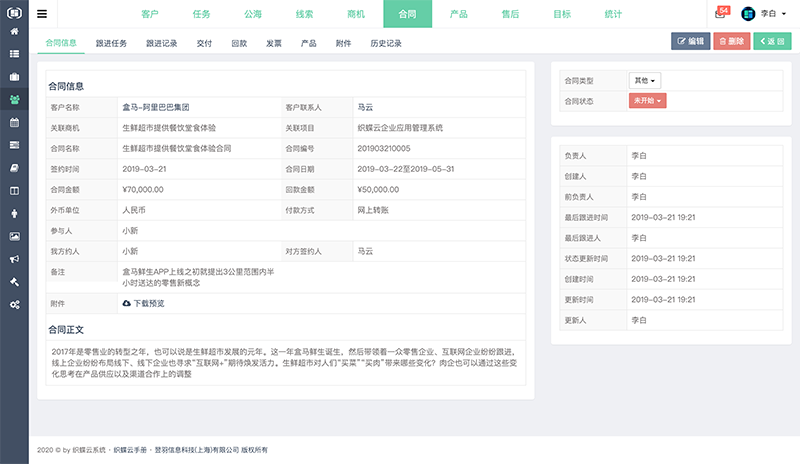Screen dimensions: 800x464
Task: Click the signing date 2019-03-21
Action: 144,169
